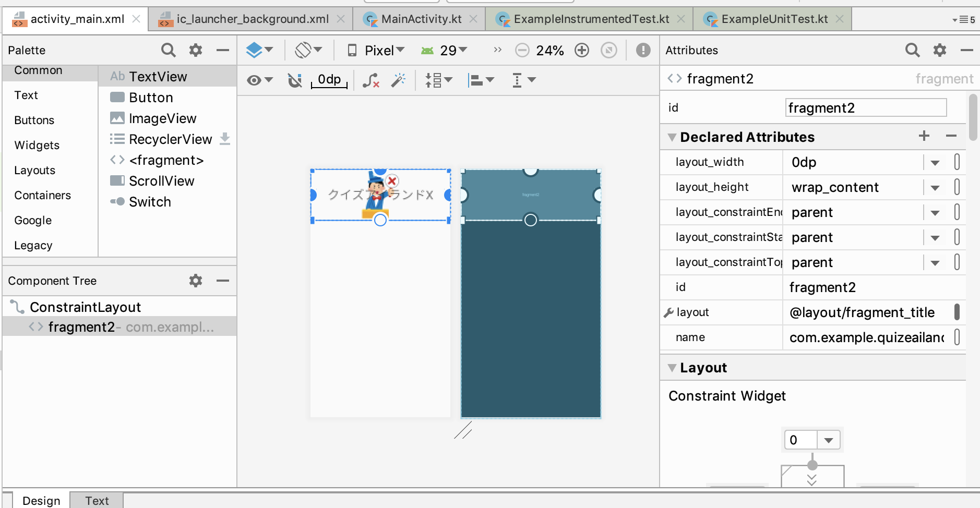
Task: Add a declared attribute plus
Action: (924, 136)
